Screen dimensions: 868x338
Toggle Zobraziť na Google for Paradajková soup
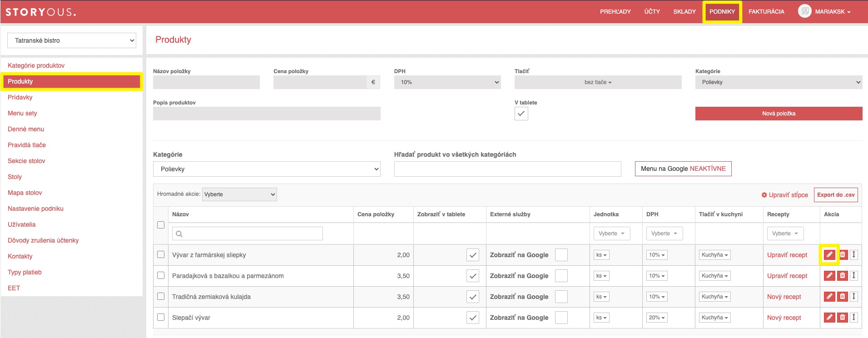click(x=561, y=276)
